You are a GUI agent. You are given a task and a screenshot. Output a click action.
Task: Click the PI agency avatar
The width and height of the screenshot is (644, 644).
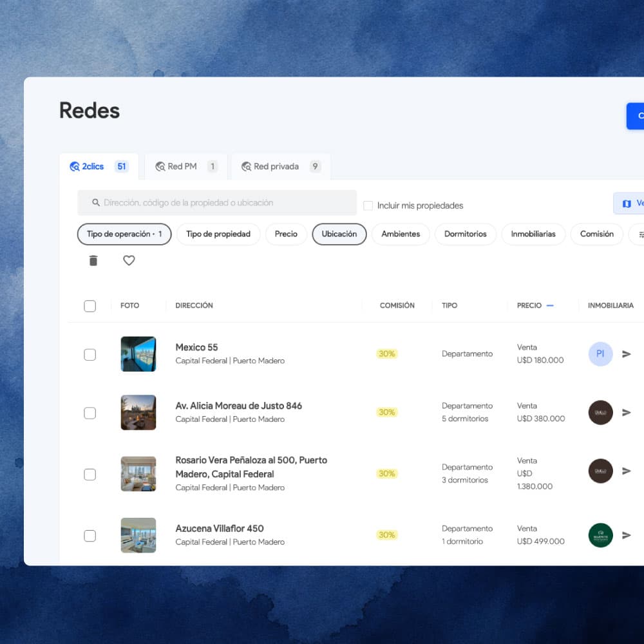(x=600, y=354)
